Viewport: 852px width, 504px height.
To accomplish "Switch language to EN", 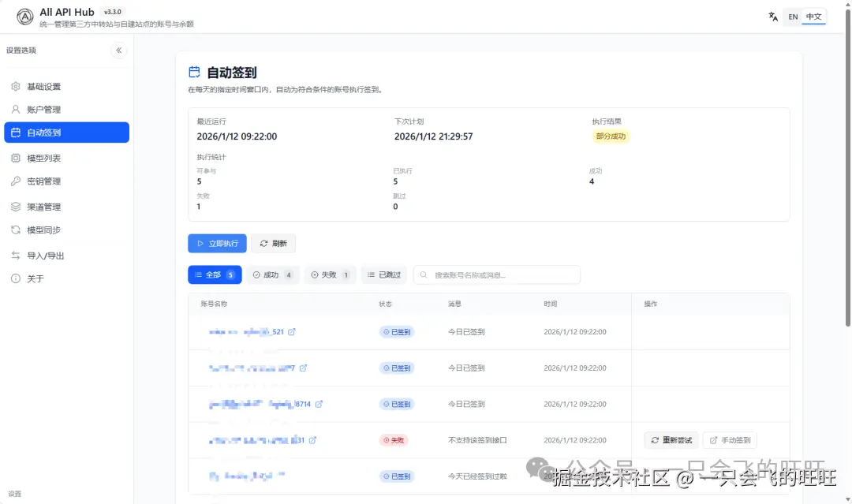I will point(793,17).
